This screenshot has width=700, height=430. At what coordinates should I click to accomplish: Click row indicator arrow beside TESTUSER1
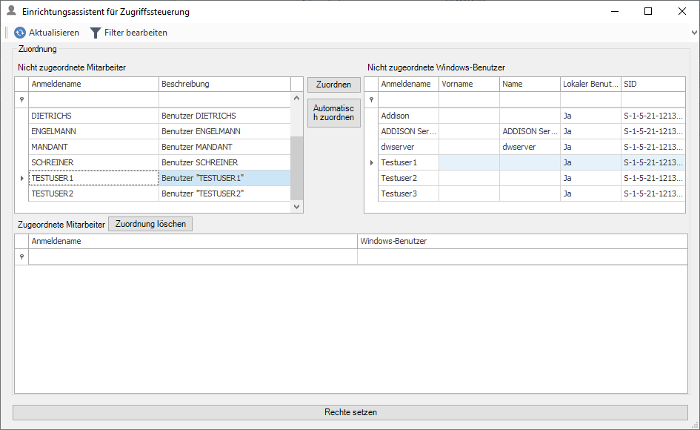tap(22, 178)
